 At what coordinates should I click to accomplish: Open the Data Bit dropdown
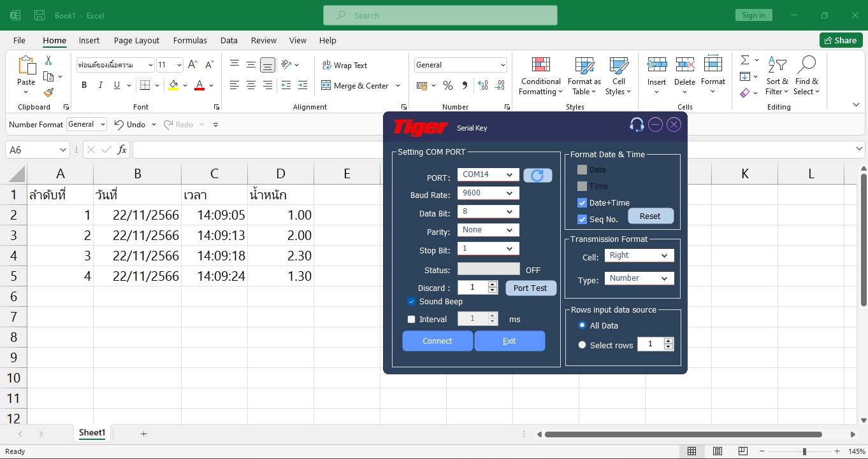tap(488, 211)
